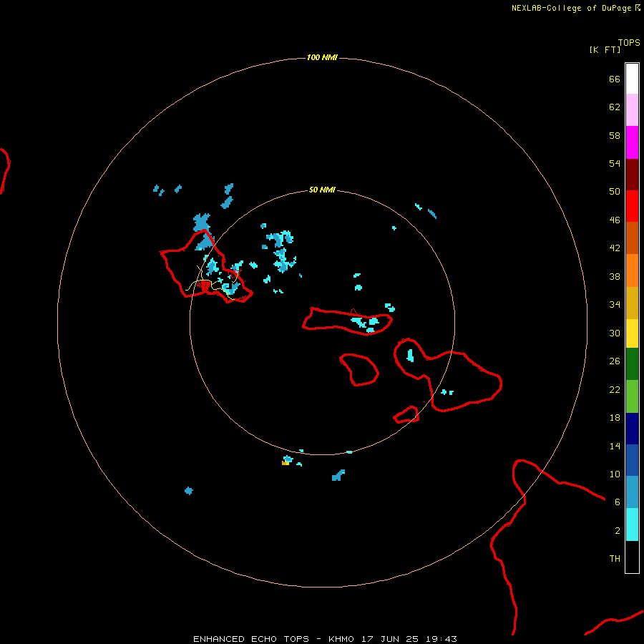
Task: Click the small yellow echo south of center
Action: point(285,463)
